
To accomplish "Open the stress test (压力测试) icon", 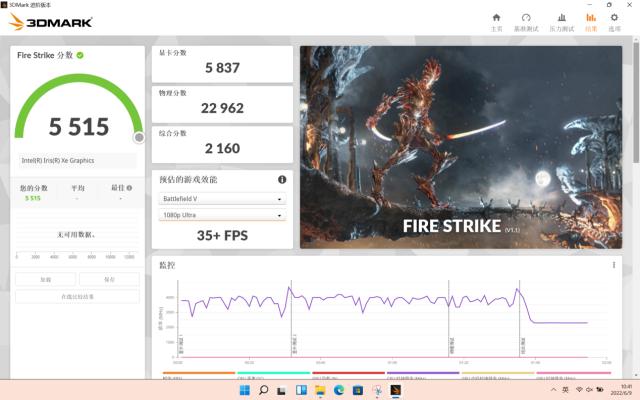I will click(x=562, y=21).
